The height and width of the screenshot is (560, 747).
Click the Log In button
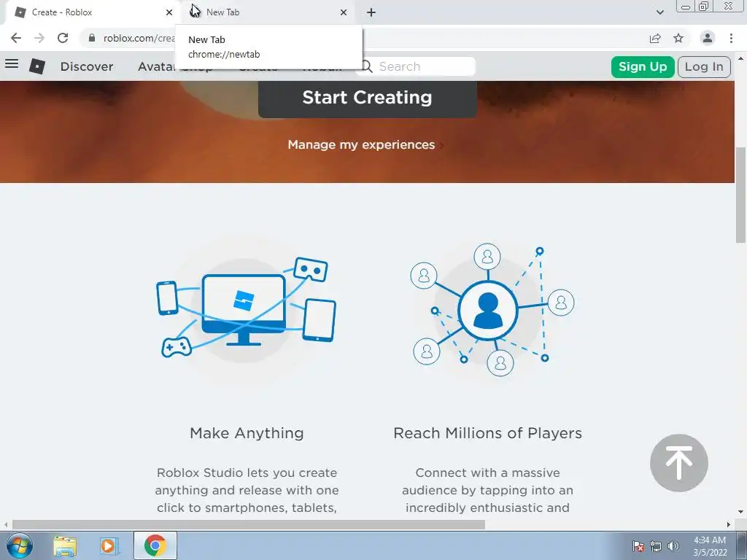(x=704, y=66)
